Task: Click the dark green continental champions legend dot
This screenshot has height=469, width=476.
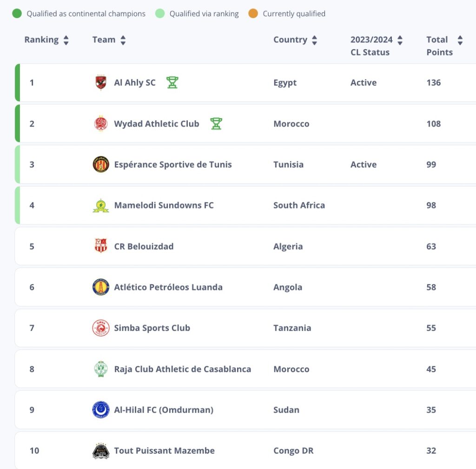Action: coord(17,13)
